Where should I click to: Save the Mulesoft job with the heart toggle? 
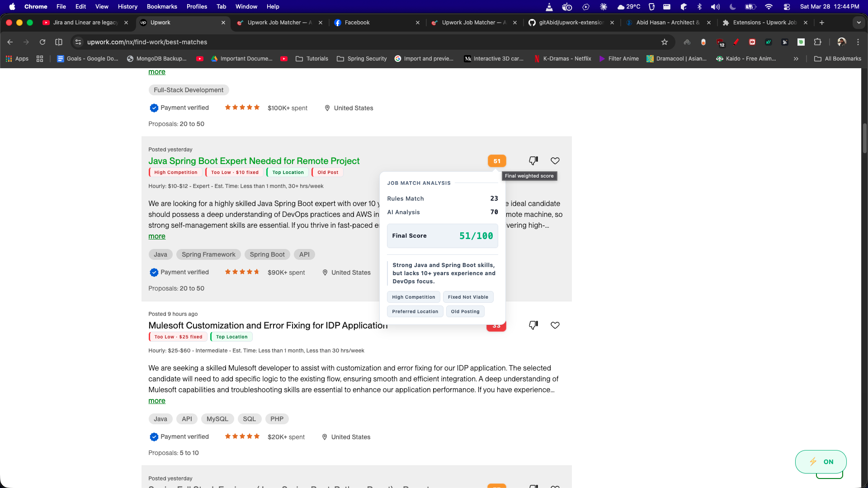point(555,325)
